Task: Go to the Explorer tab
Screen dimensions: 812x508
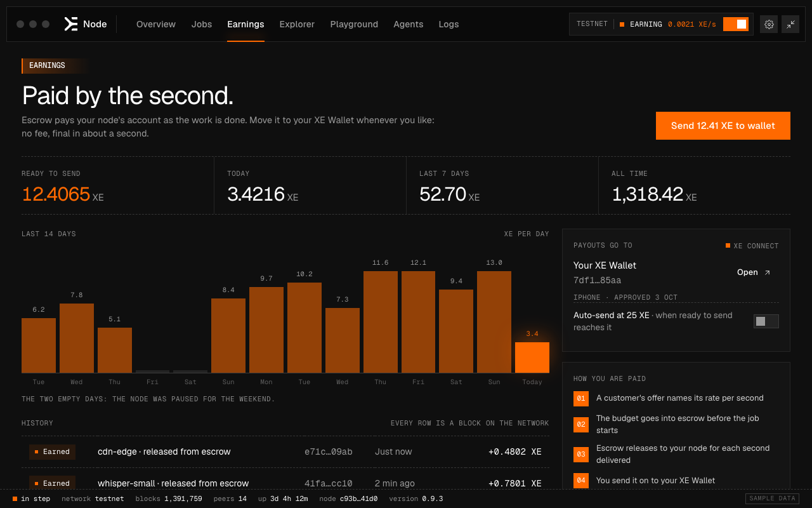Action: tap(297, 24)
